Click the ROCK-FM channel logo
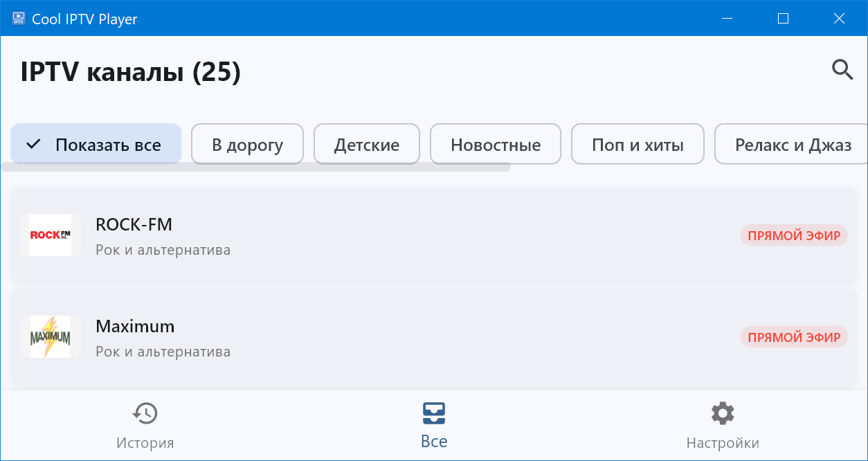This screenshot has width=868, height=461. pos(50,235)
